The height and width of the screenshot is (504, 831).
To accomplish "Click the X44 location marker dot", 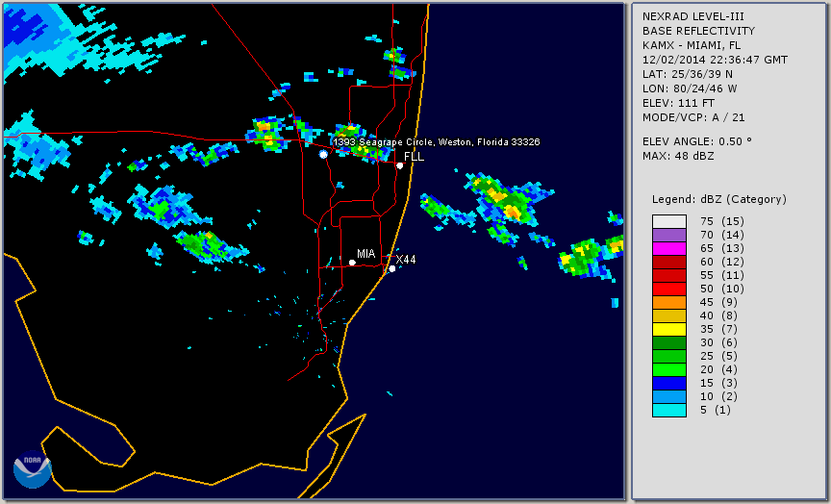I will point(392,268).
